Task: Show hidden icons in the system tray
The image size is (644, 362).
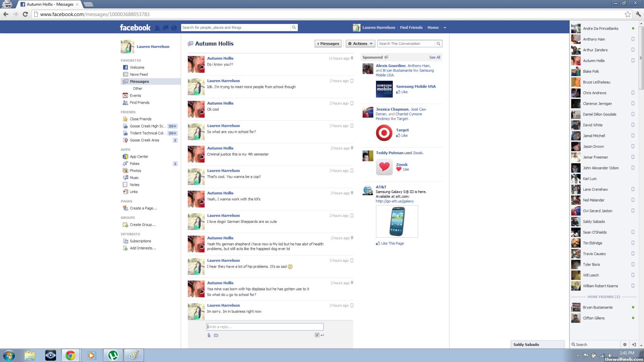Action: (x=578, y=356)
